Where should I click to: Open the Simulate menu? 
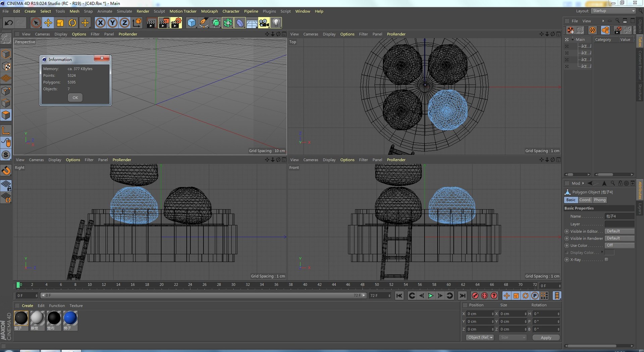pyautogui.click(x=124, y=11)
